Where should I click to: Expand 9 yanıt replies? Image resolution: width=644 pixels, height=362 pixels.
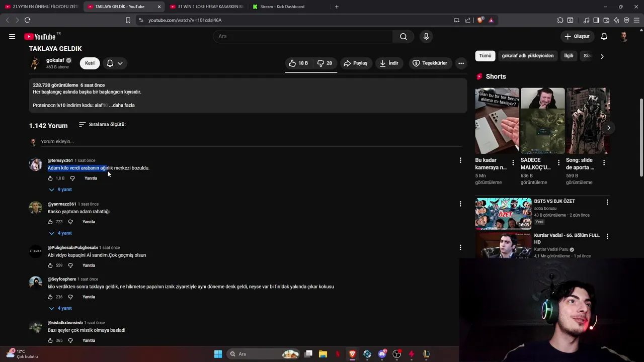[60, 190]
